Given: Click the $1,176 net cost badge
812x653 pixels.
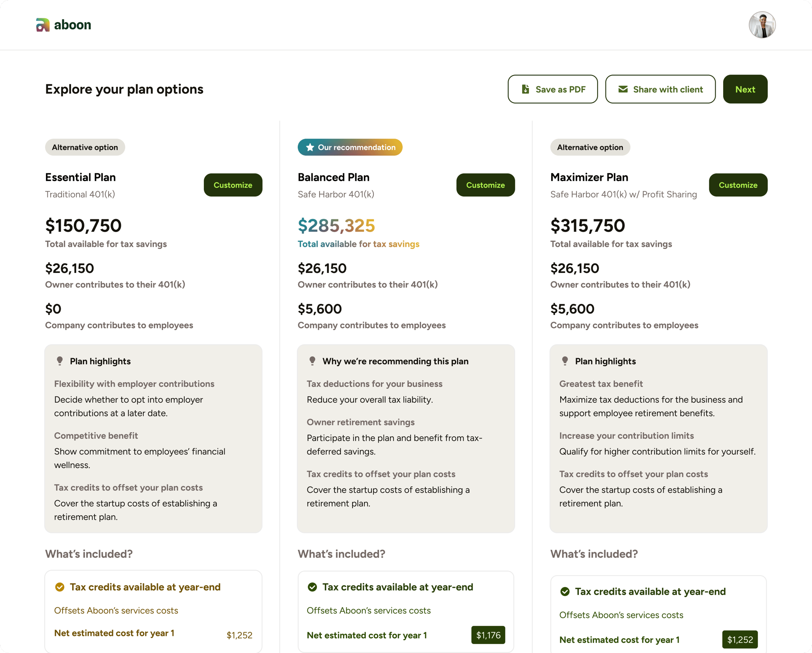Looking at the screenshot, I should pos(488,635).
